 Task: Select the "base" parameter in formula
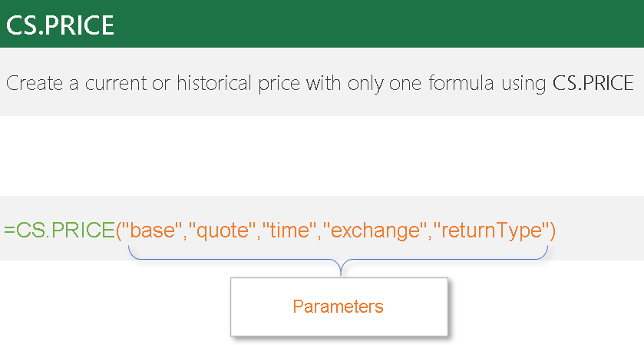(x=153, y=230)
